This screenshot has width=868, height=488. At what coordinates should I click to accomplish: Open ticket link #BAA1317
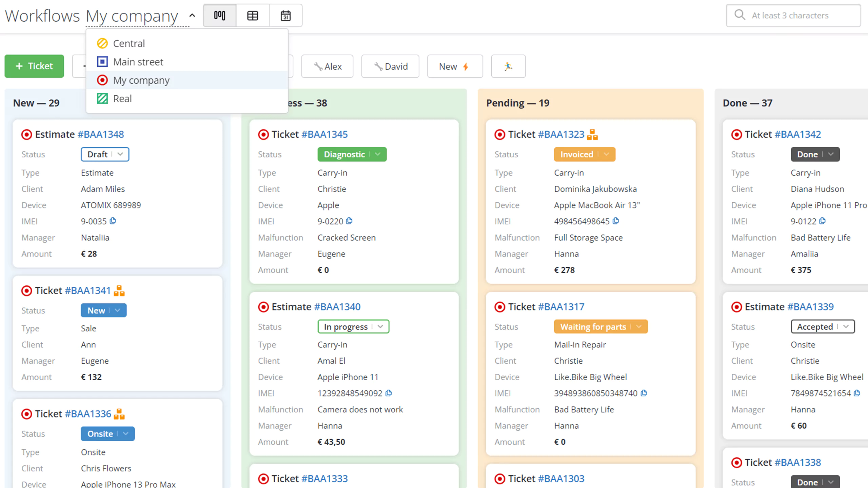click(x=561, y=307)
